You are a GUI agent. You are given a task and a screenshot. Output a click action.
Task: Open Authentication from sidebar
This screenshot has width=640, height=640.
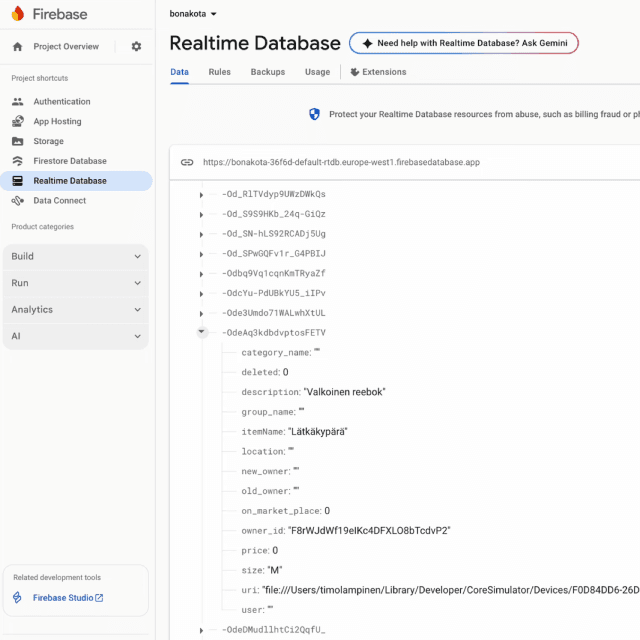[76, 102]
